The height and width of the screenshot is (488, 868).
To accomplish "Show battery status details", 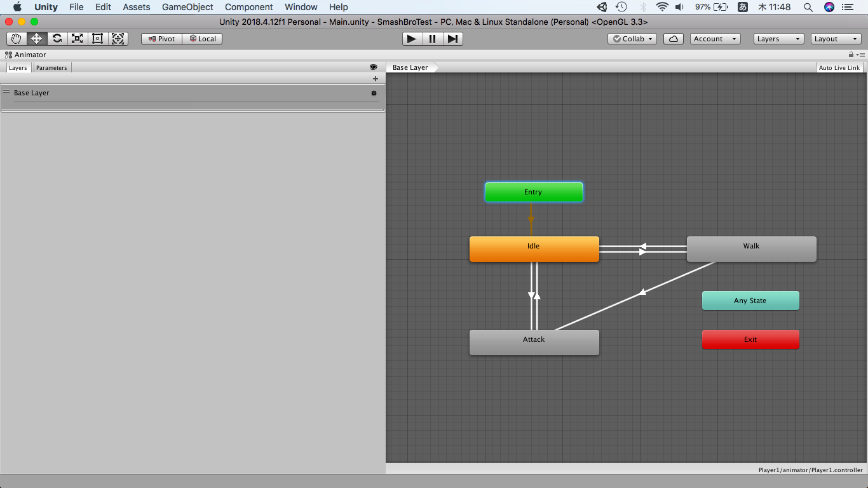I will [x=711, y=7].
